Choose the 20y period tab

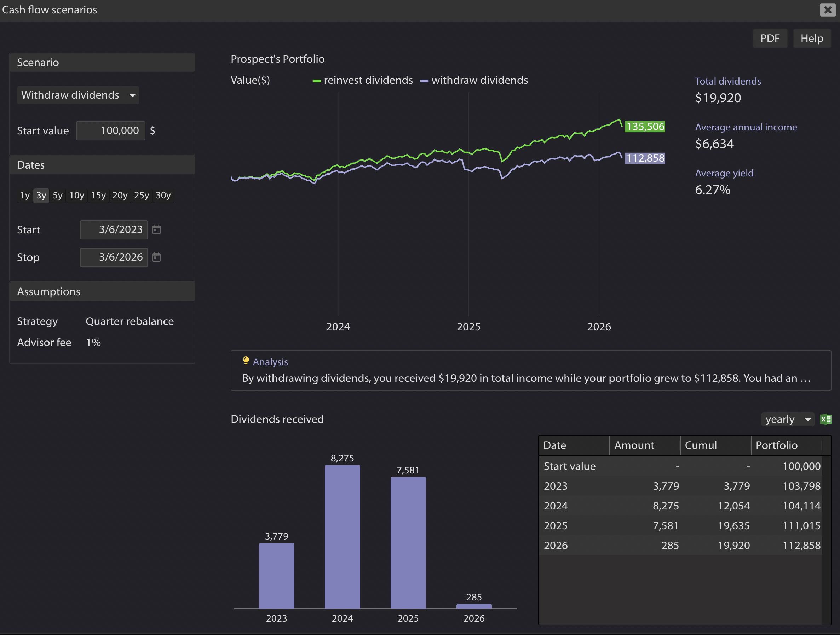pyautogui.click(x=120, y=196)
